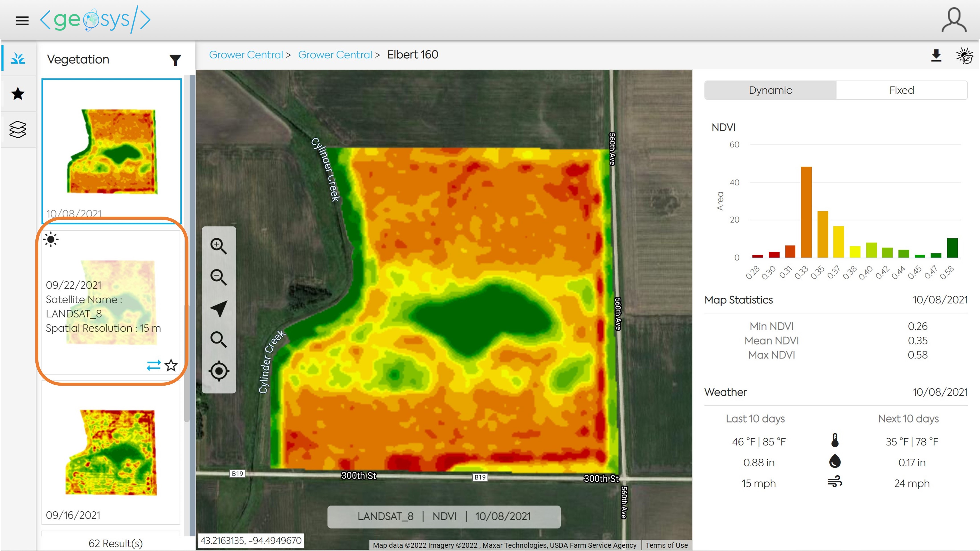
Task: Open the hamburger main menu
Action: [22, 20]
